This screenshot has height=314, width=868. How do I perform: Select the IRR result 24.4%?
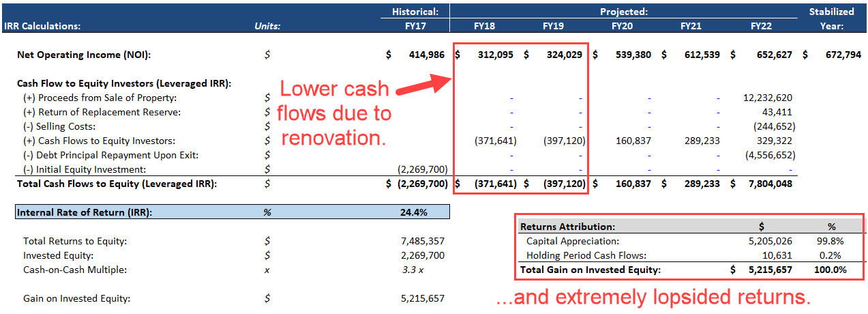[x=414, y=212]
